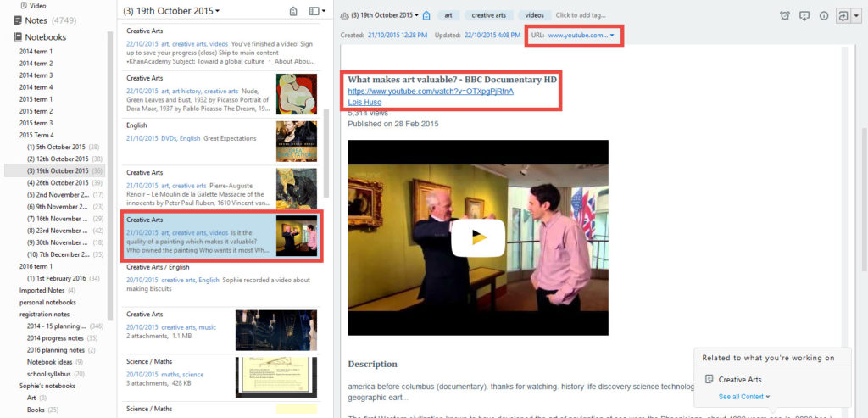Viewport: 868px width, 418px height.
Task: Play the embedded BBC documentary video
Action: pyautogui.click(x=477, y=237)
